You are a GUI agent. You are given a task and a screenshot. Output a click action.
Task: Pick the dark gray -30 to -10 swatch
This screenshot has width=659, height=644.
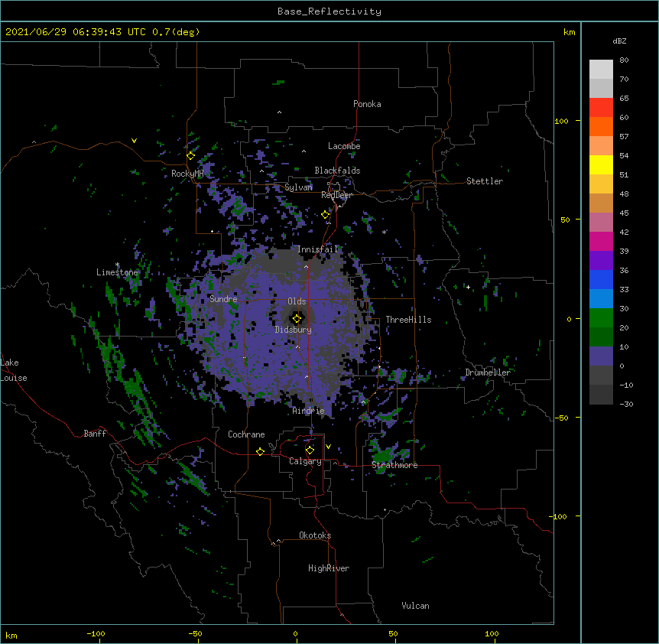[601, 395]
